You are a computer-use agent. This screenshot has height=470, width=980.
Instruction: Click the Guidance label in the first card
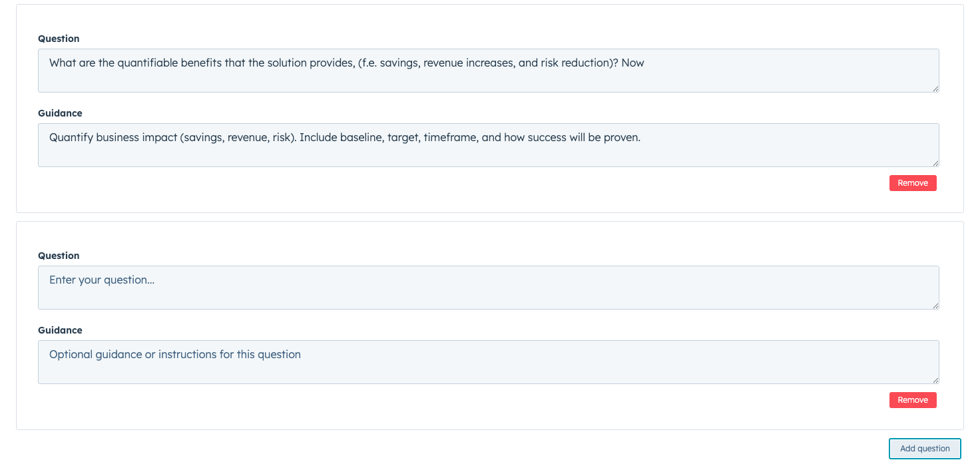click(60, 113)
